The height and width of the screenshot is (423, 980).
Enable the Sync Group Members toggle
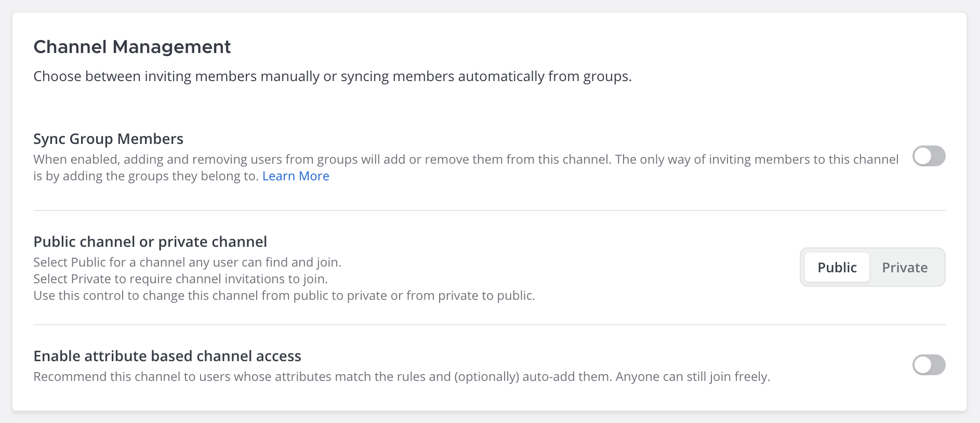[929, 156]
